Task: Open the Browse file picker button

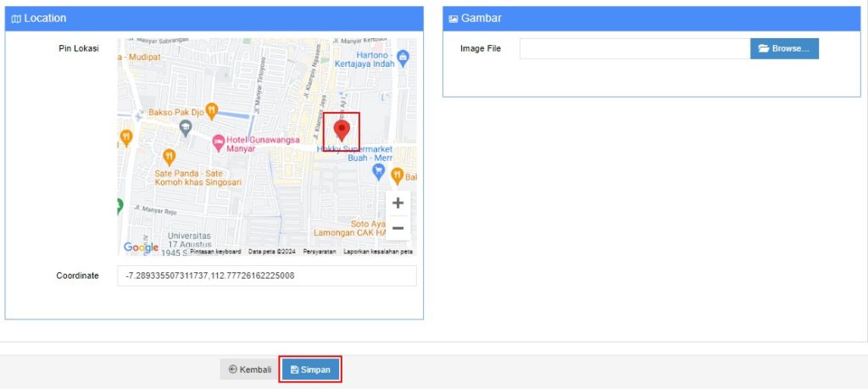Action: point(784,48)
